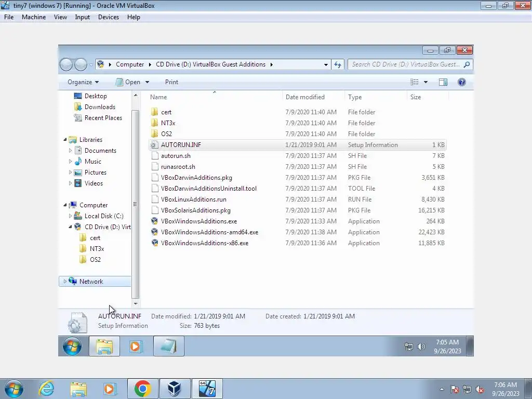Click the Explorer Back arrow button

click(x=66, y=64)
